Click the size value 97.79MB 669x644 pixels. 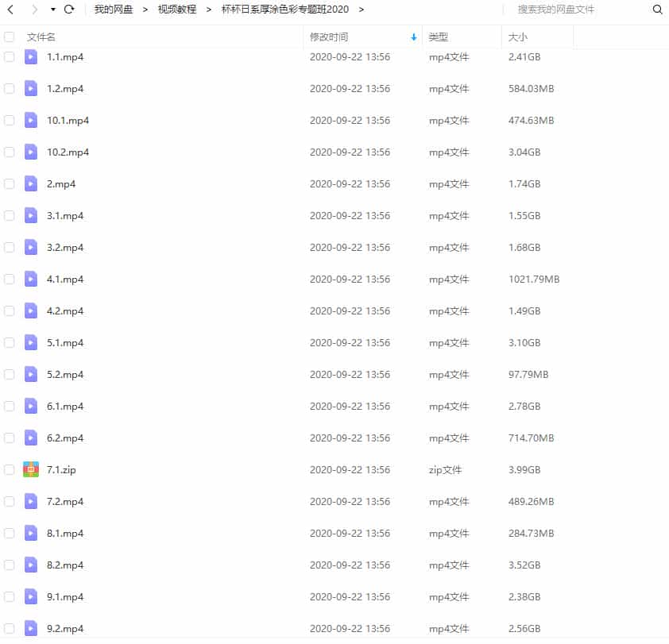click(528, 375)
